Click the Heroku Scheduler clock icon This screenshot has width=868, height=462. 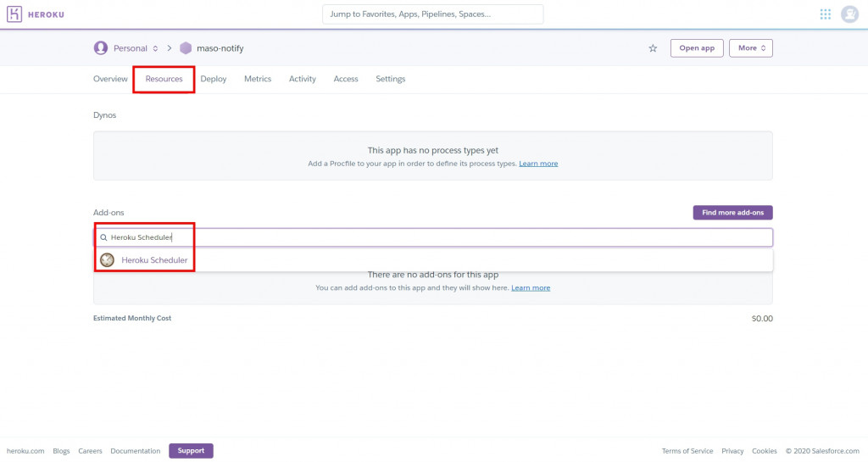coord(108,260)
